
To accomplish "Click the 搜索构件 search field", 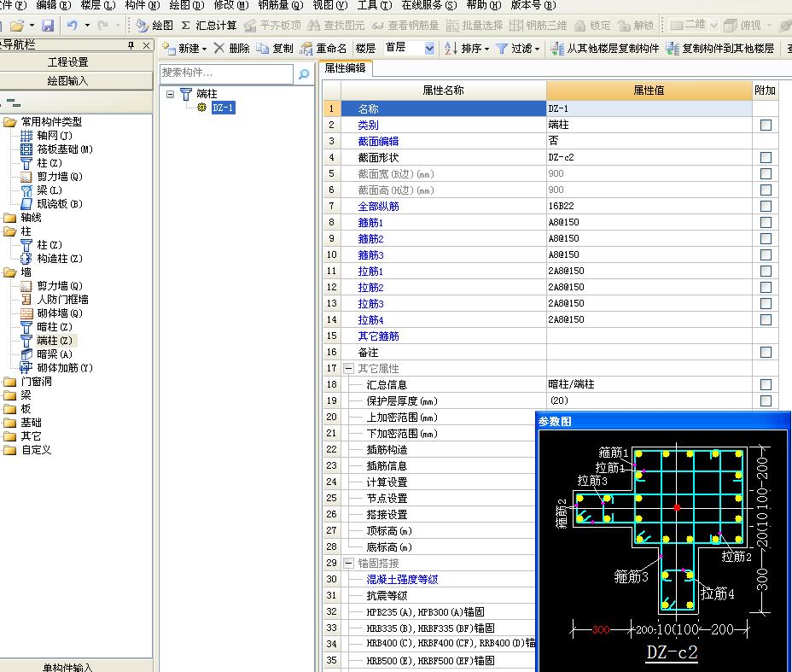I will 226,73.
